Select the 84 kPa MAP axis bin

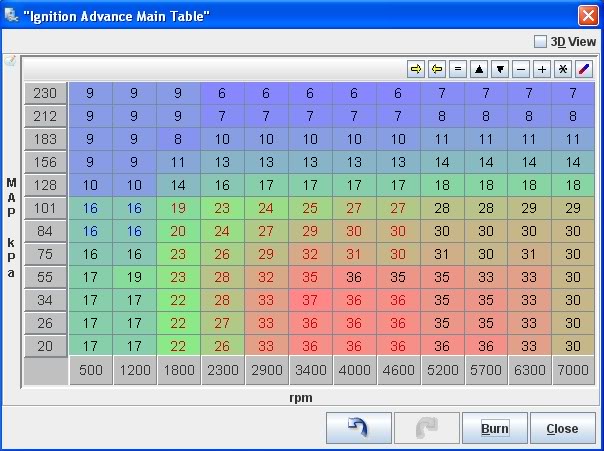[x=45, y=231]
